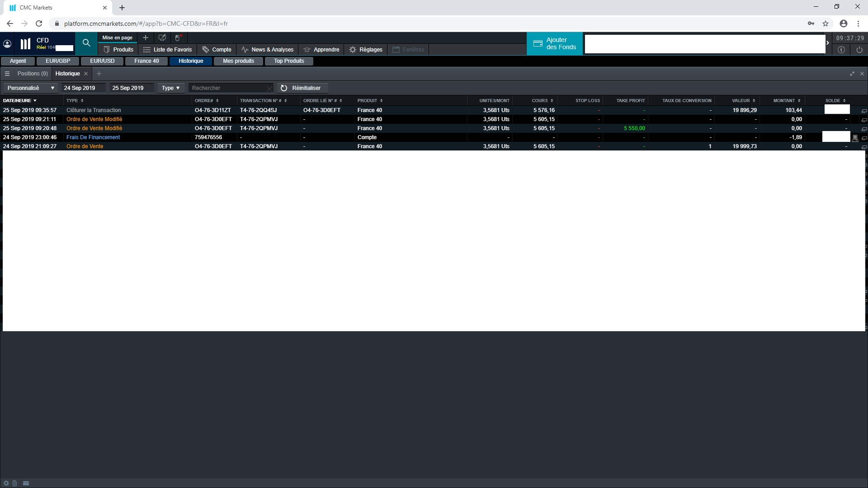Click the hamburger menu icon beside Positions tab
The height and width of the screenshot is (488, 868).
[7, 74]
